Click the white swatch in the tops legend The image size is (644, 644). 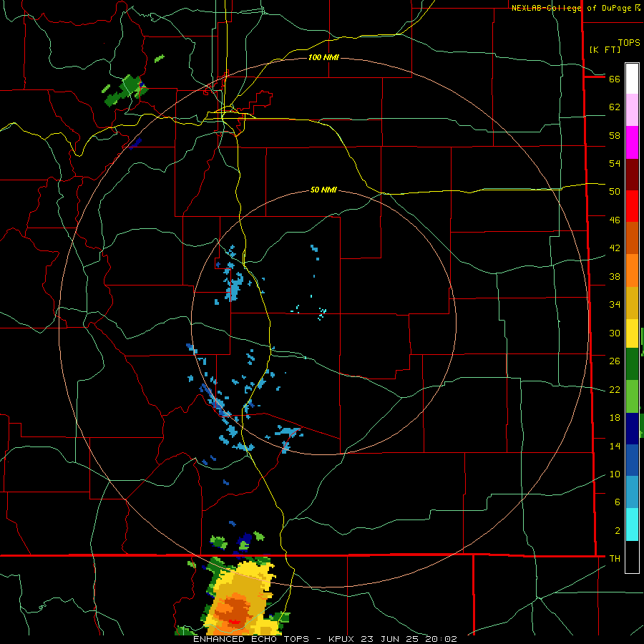pos(632,79)
